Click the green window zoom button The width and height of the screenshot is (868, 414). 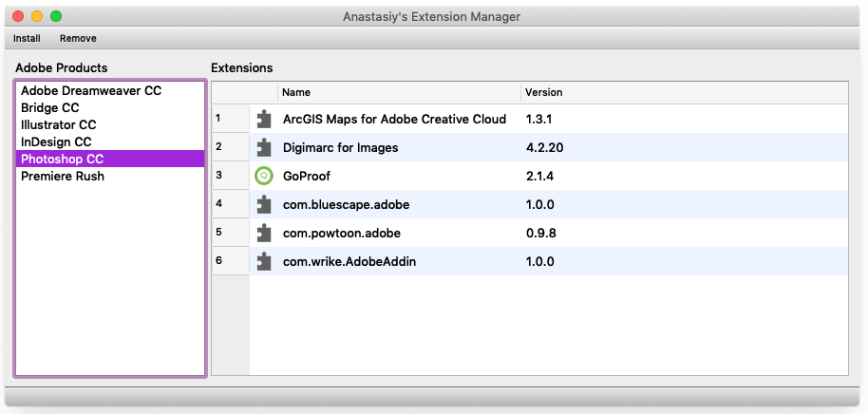coord(56,16)
